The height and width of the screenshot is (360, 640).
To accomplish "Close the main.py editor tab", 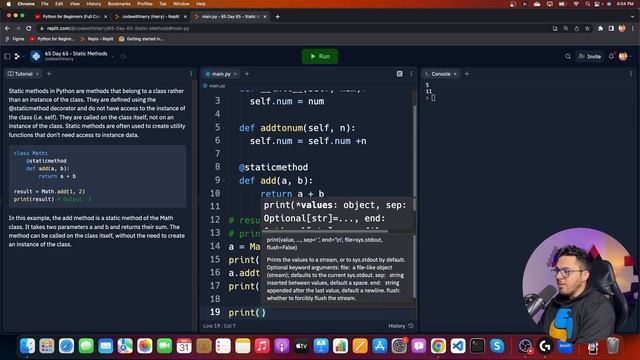I will 236,74.
